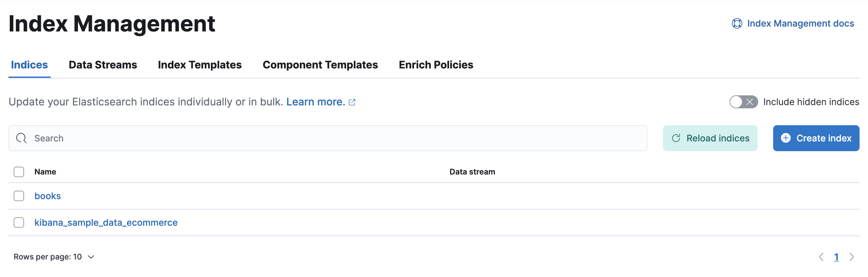Toggle Include hidden indices switch
The width and height of the screenshot is (868, 277).
coord(743,102)
